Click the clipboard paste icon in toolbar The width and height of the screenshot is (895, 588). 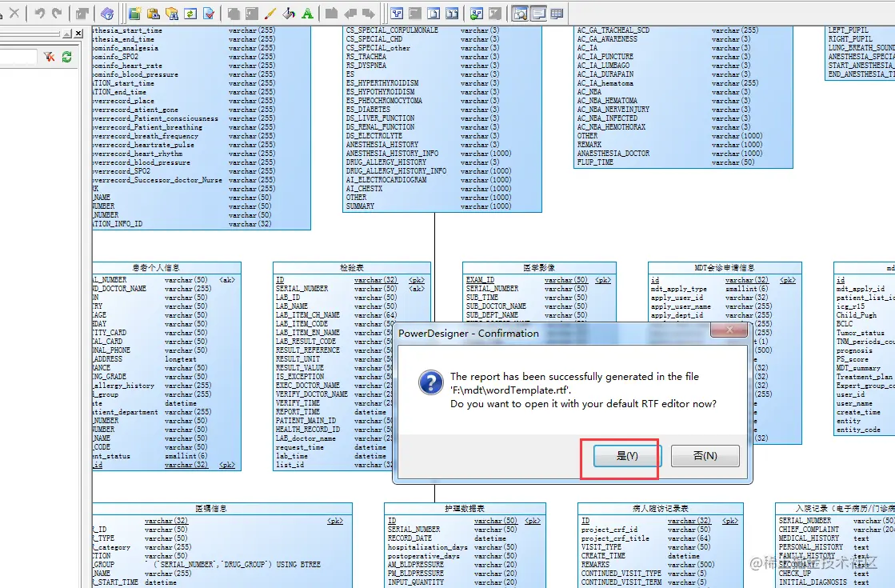click(153, 13)
